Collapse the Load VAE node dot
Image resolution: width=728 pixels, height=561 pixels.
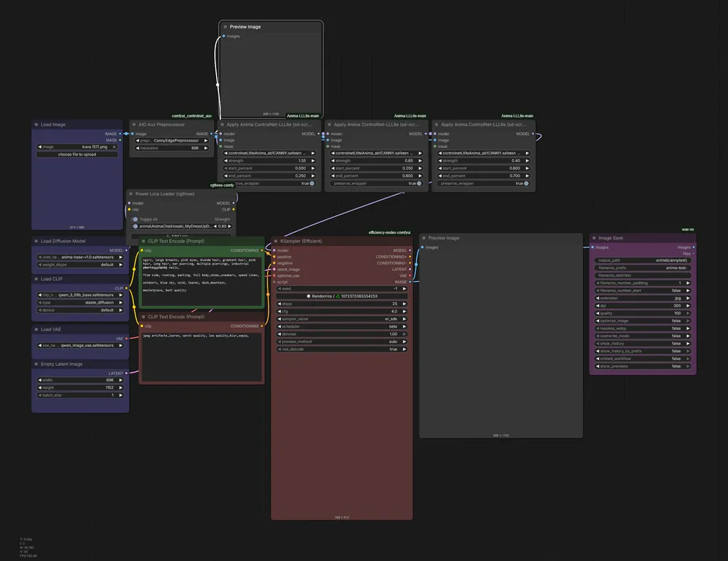(36, 329)
